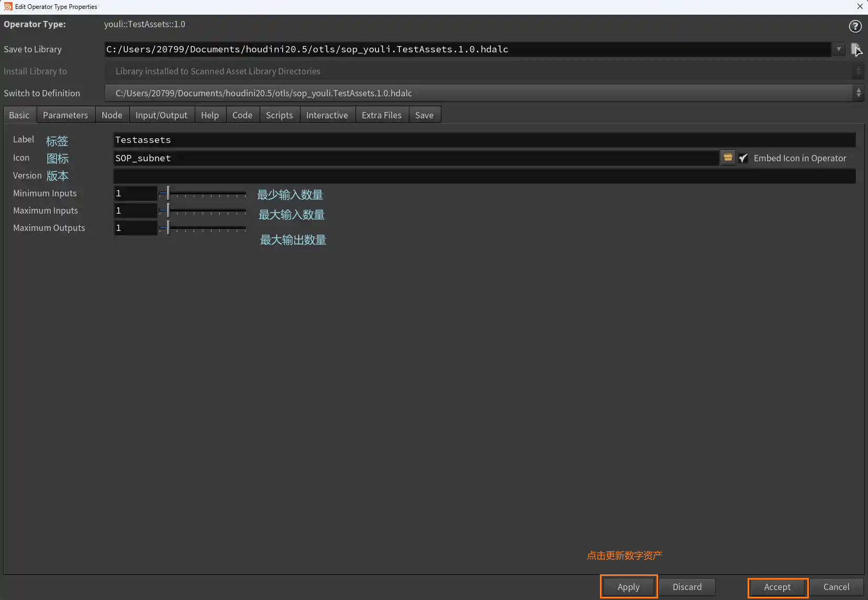Open the icon chooser next to SOP_subnet
Screen dimensions: 868x600
(728, 158)
